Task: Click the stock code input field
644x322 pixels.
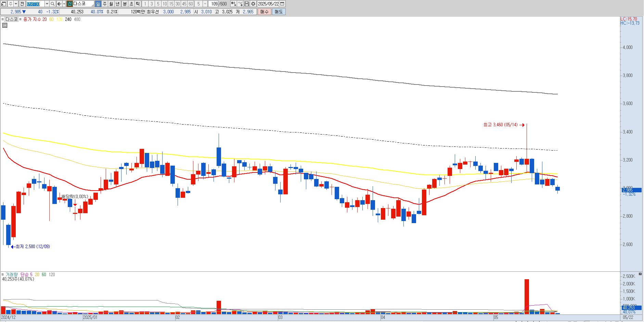Action: click(36, 4)
